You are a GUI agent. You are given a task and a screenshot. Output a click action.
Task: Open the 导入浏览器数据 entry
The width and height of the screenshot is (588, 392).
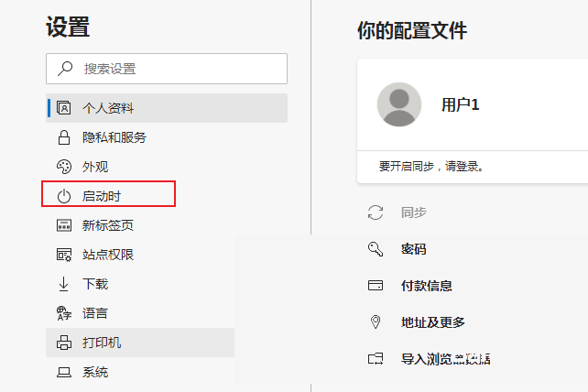pos(445,359)
